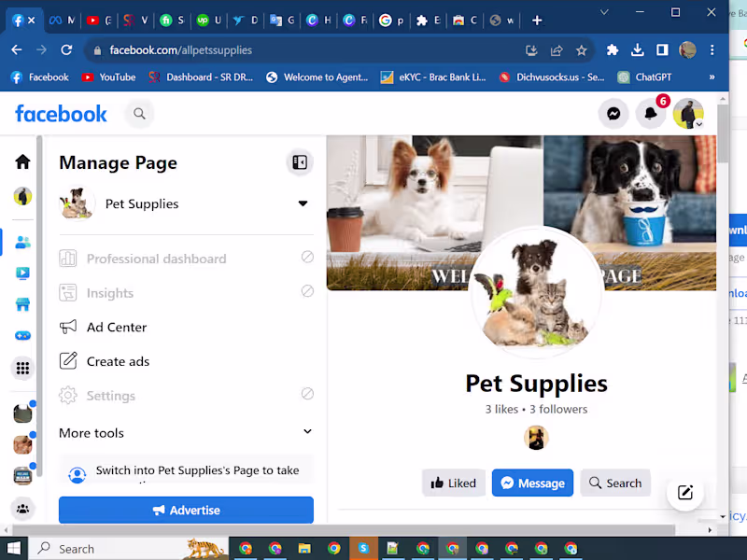747x560 pixels.
Task: Click the vertical page scrollbar
Action: [x=723, y=133]
